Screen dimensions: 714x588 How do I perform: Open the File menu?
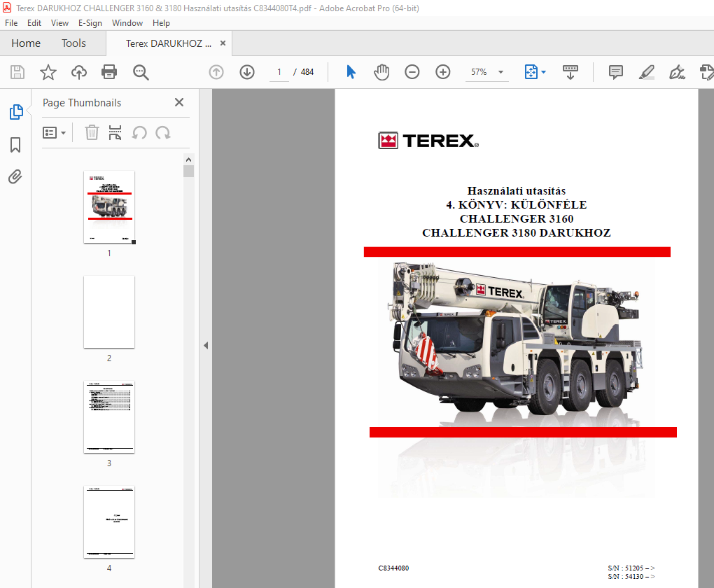(11, 23)
